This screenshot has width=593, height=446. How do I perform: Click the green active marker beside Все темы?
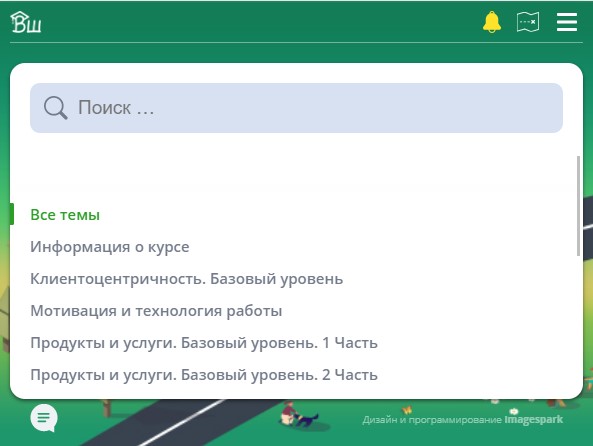click(x=12, y=214)
